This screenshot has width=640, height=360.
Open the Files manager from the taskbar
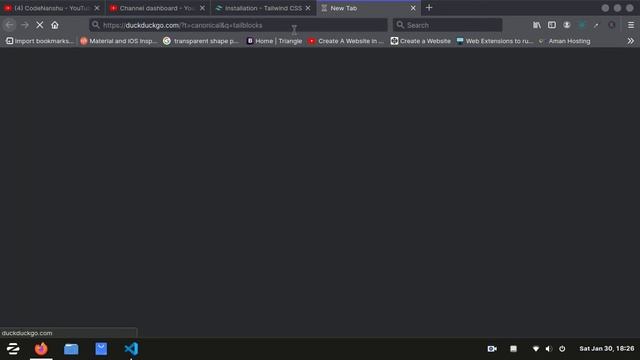tap(71, 349)
